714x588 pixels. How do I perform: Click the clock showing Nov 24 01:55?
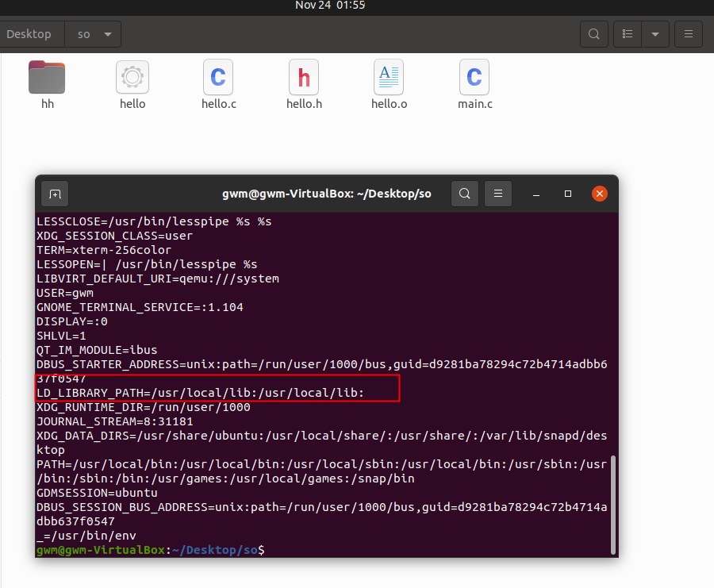click(330, 6)
